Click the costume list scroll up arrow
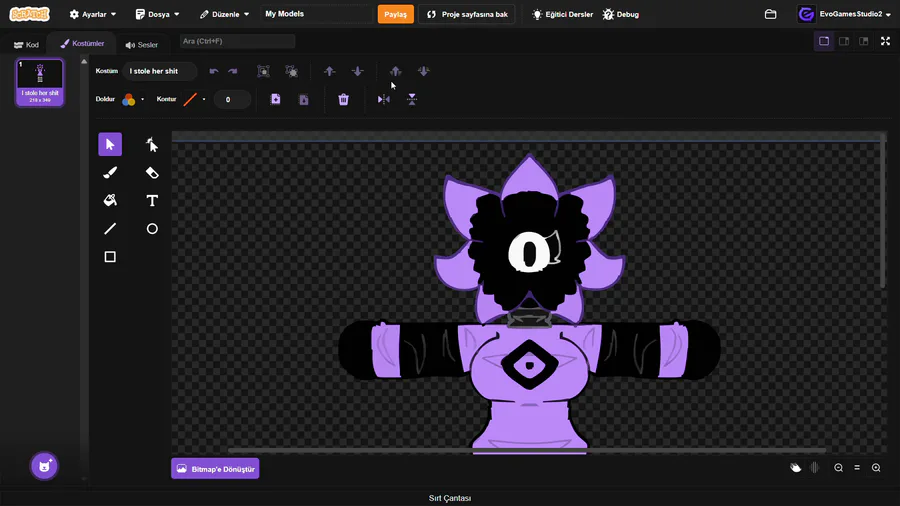The height and width of the screenshot is (506, 900). coord(84,61)
